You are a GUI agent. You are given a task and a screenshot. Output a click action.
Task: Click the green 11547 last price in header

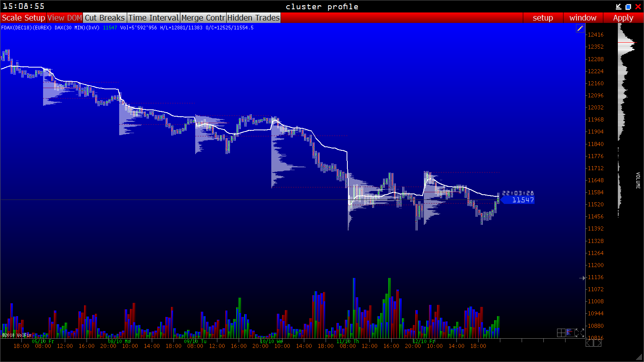point(110,28)
